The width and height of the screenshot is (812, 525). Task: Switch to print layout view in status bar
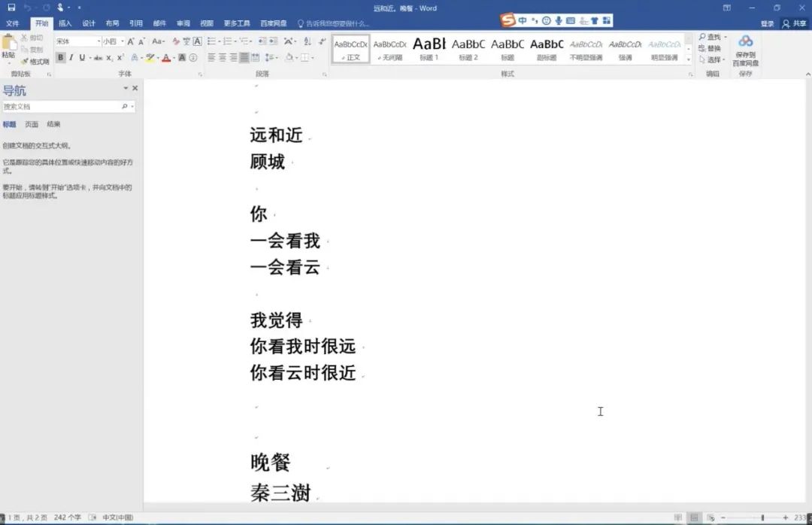pyautogui.click(x=694, y=517)
